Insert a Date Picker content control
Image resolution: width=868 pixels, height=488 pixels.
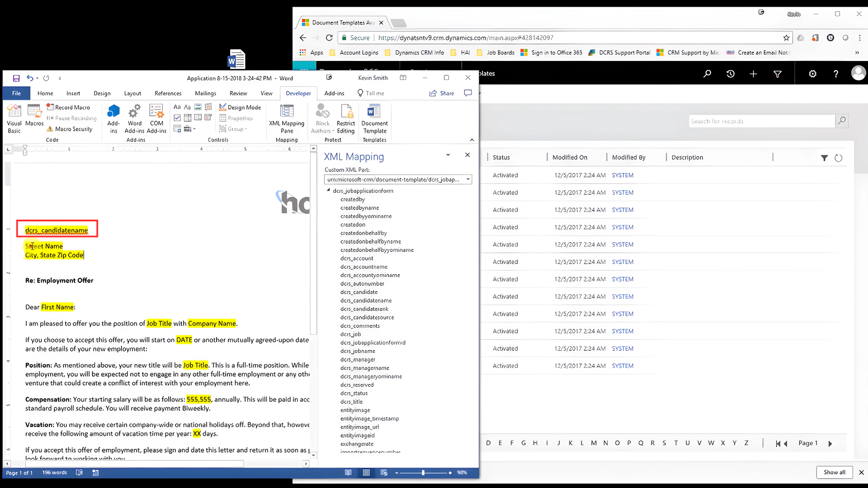[208, 117]
